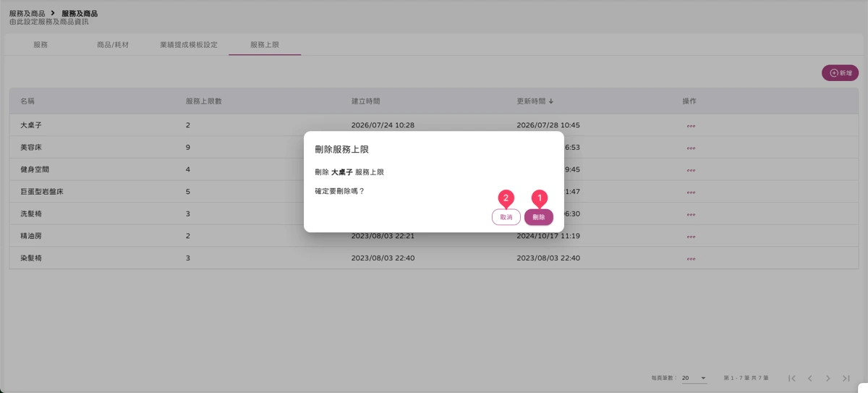Click the 確定要刪除嗎？ confirmation text
Image resolution: width=868 pixels, height=393 pixels.
(x=340, y=191)
